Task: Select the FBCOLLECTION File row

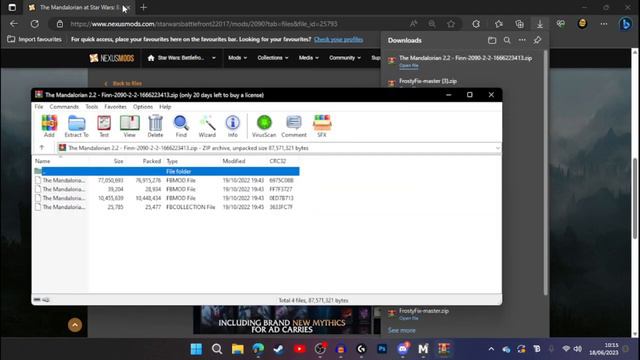Action: pos(167,207)
